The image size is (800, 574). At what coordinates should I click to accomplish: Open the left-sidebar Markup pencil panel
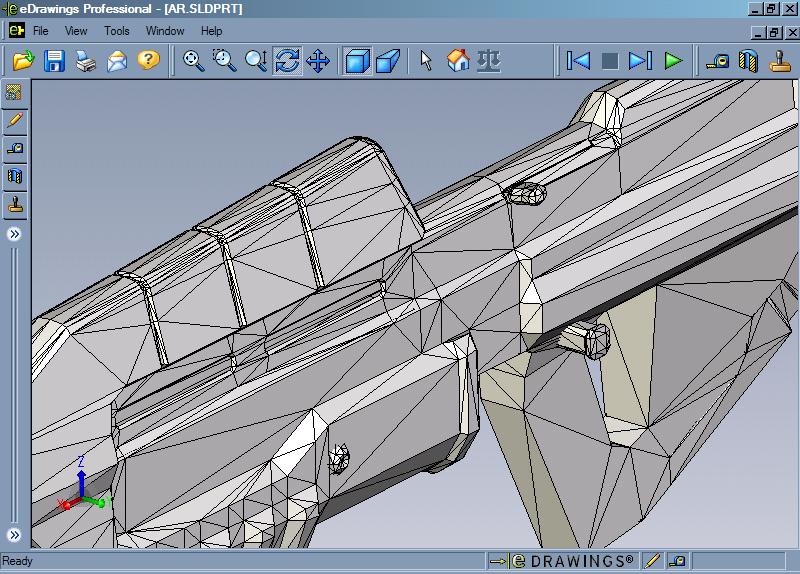click(x=15, y=121)
